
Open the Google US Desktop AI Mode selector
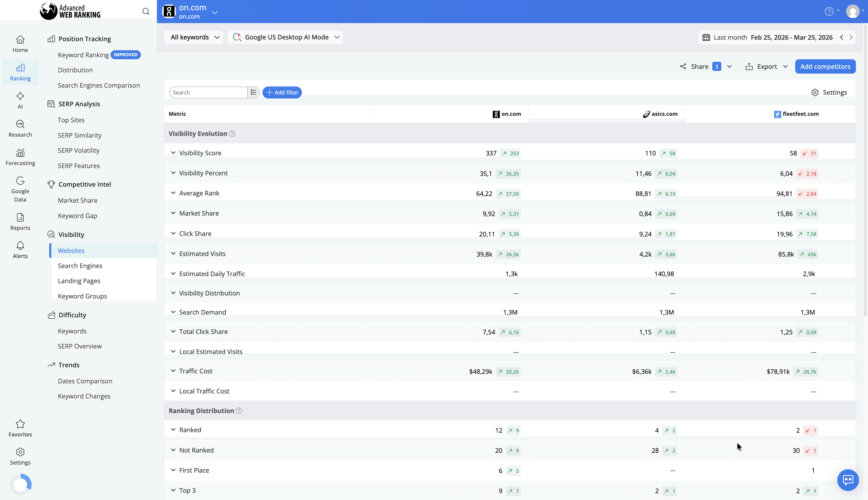pos(285,37)
